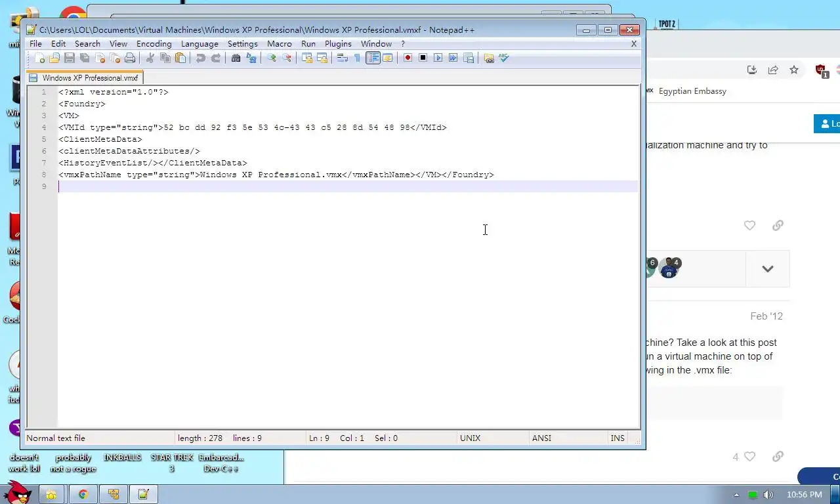Click the ABC spell check icon
Screen dimensions: 840x504
(504, 58)
